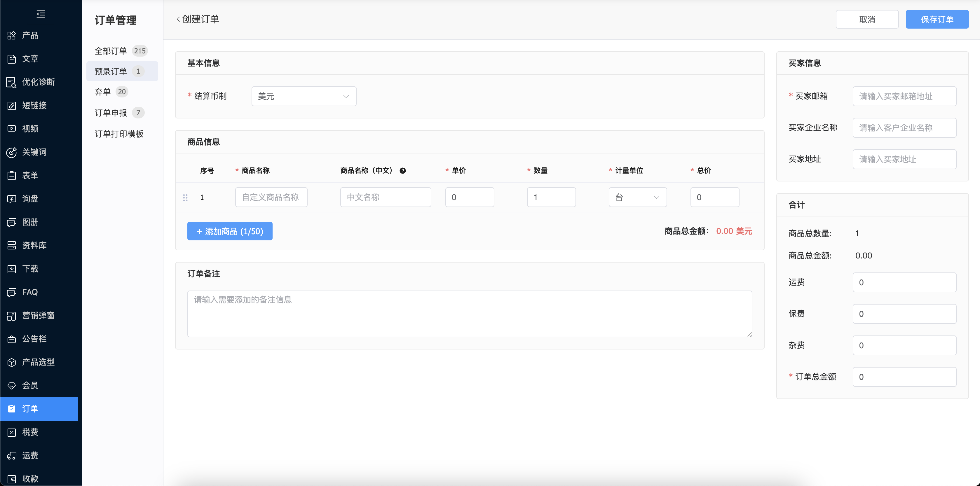The image size is (980, 486).
Task: Click the 运费 truck icon in sidebar
Action: 12,455
